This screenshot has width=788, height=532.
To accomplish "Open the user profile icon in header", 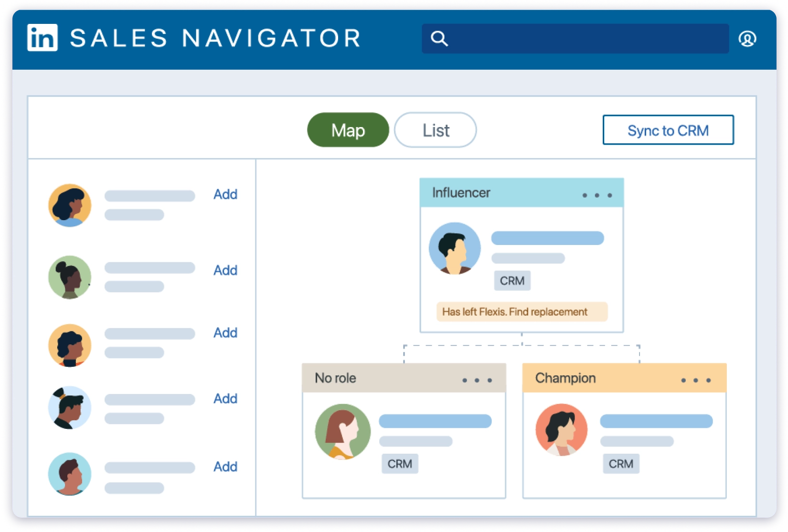I will [747, 39].
